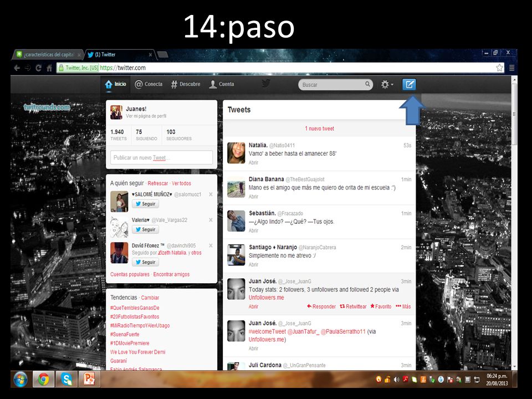The width and height of the screenshot is (532, 399).
Task: Follow Valeria @Vale_Vargas22
Action: pos(146,229)
